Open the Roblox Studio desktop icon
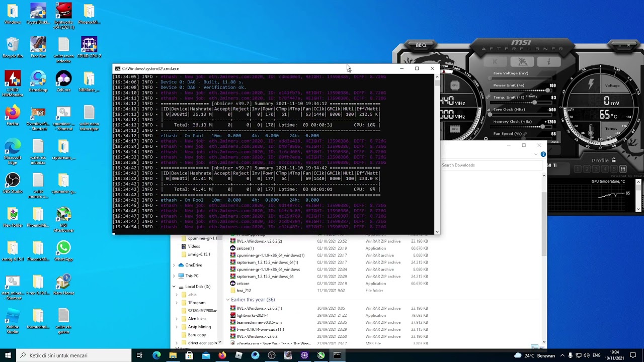Viewport: 644px width, 362px height. click(13, 321)
